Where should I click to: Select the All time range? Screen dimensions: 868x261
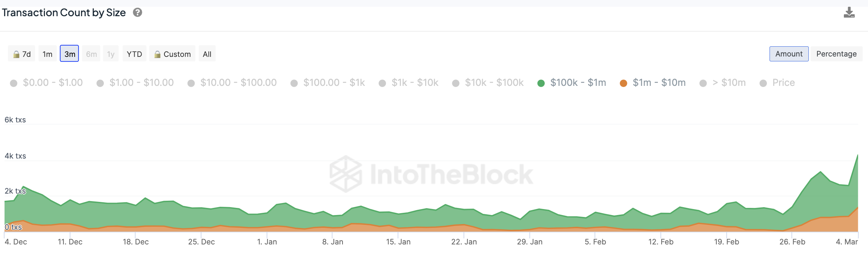coord(207,54)
